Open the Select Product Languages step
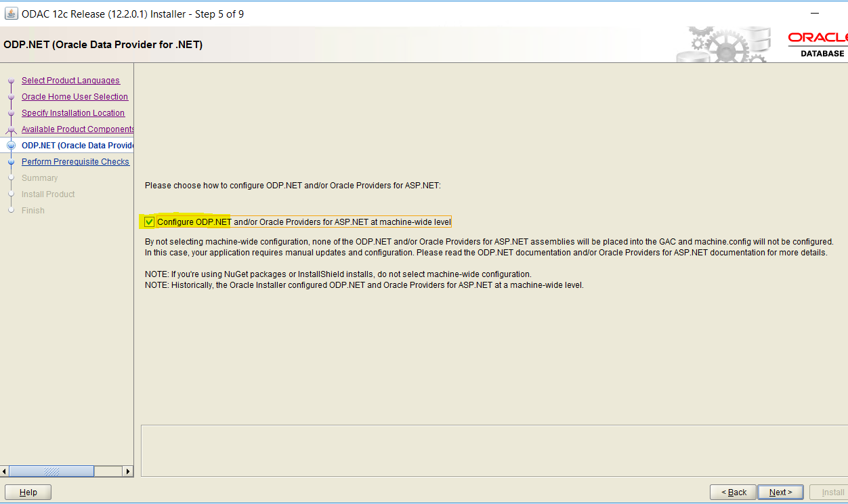 [x=70, y=81]
